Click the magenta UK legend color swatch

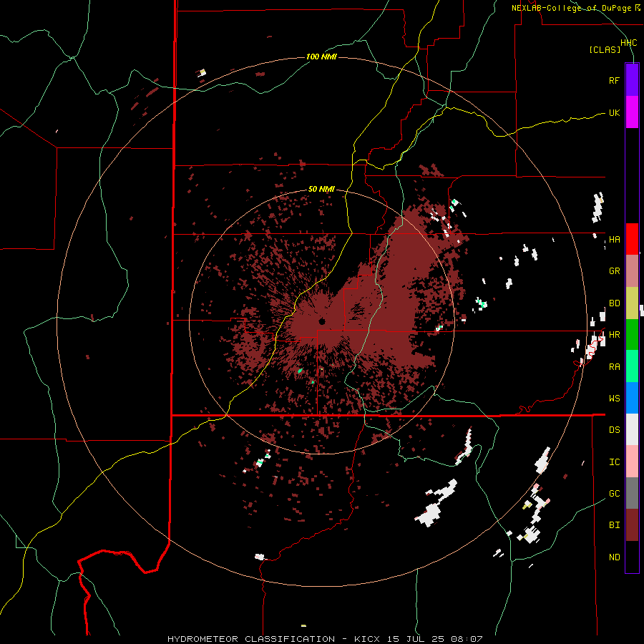pos(632,112)
